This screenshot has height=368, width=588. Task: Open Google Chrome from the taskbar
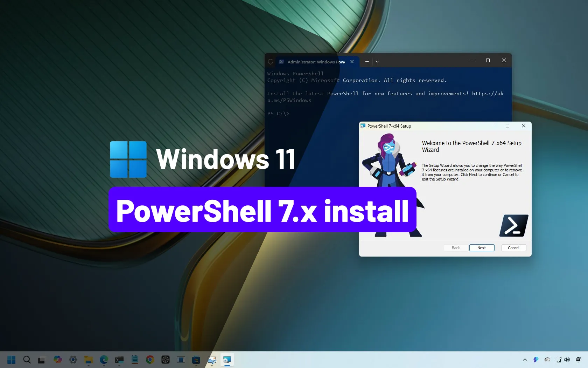(150, 360)
